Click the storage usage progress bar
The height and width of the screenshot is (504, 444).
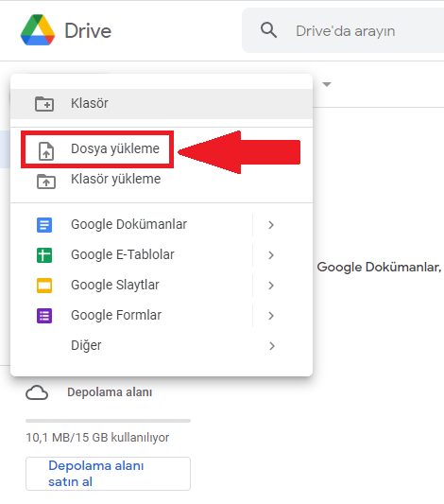(109, 421)
